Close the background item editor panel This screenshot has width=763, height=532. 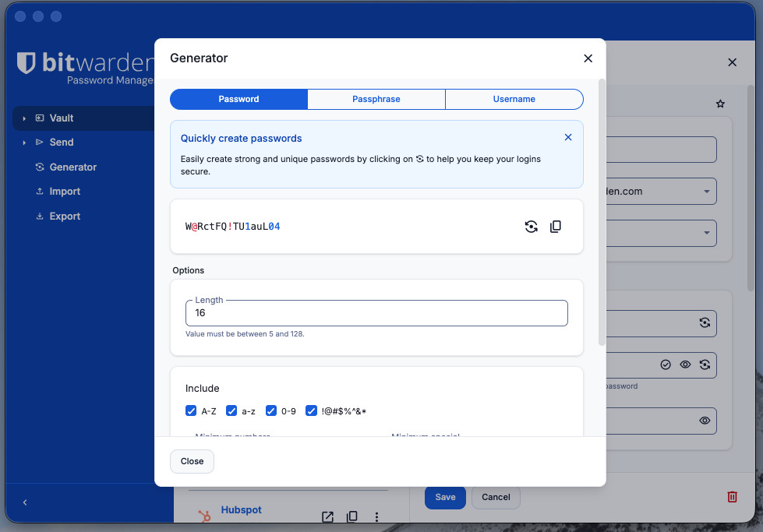[732, 62]
